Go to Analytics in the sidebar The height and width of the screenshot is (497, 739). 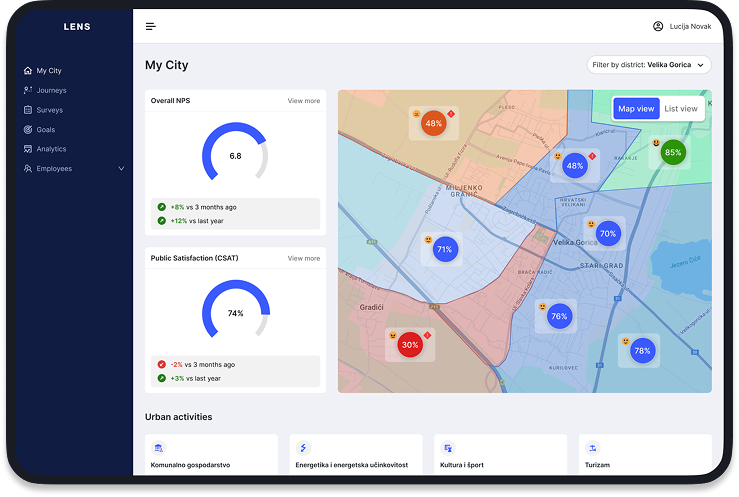coord(52,149)
